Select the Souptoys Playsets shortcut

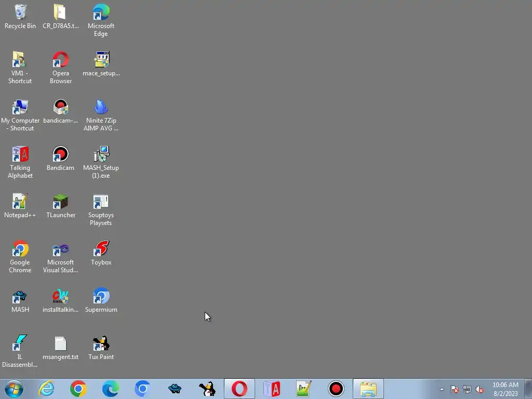pyautogui.click(x=101, y=209)
